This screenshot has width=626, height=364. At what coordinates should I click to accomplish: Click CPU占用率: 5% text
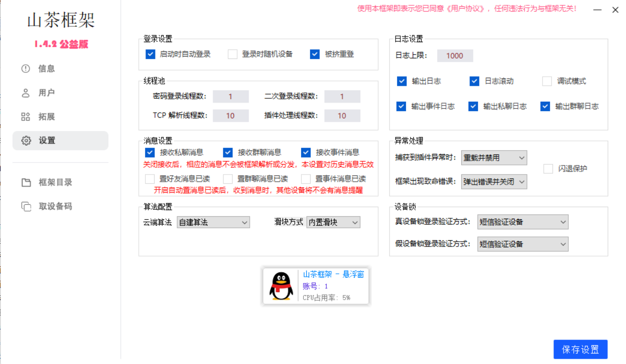click(x=326, y=298)
